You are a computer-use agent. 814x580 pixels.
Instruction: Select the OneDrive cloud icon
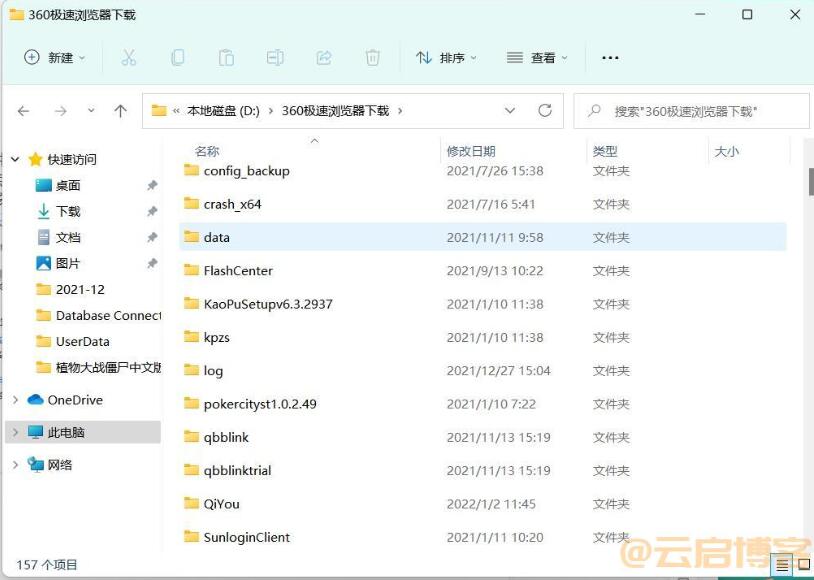(x=35, y=399)
